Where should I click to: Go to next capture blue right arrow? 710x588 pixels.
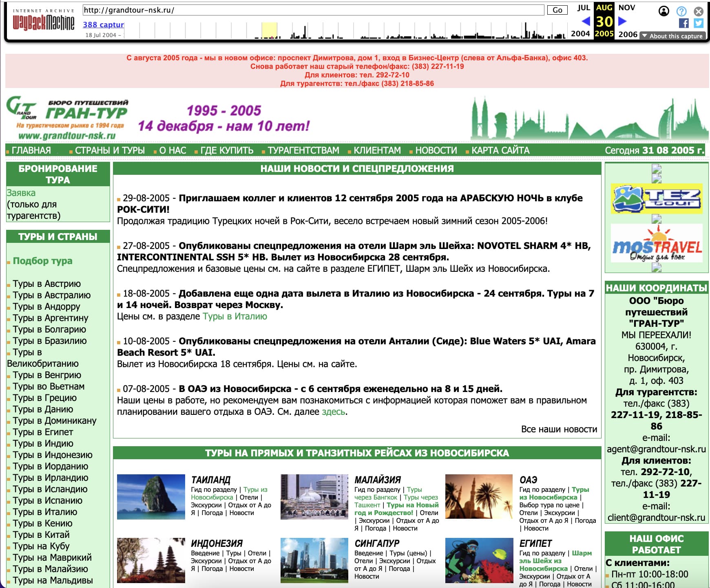pos(622,21)
